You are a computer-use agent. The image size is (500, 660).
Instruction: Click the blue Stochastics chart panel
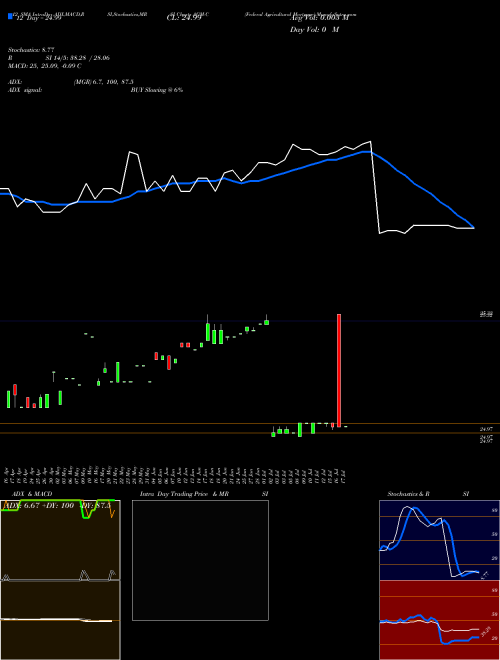pyautogui.click(x=439, y=540)
